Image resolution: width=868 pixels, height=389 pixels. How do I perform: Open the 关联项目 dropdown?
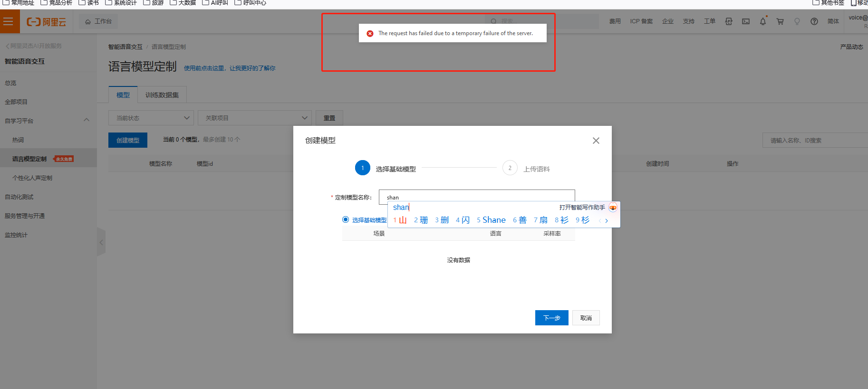[x=255, y=118]
